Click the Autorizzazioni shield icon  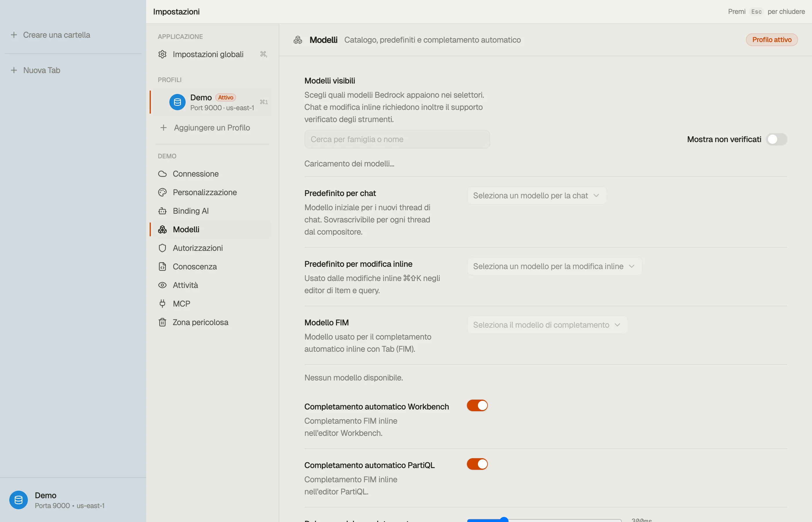(162, 248)
